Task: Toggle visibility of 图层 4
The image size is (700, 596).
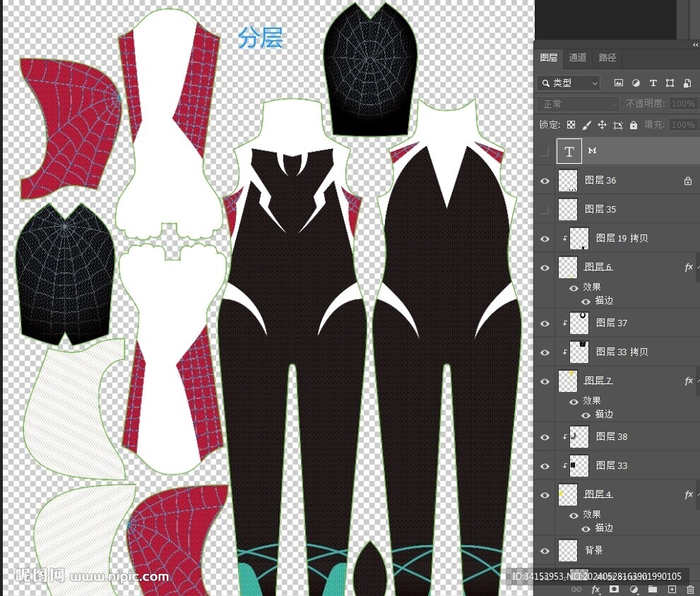Action: point(545,495)
